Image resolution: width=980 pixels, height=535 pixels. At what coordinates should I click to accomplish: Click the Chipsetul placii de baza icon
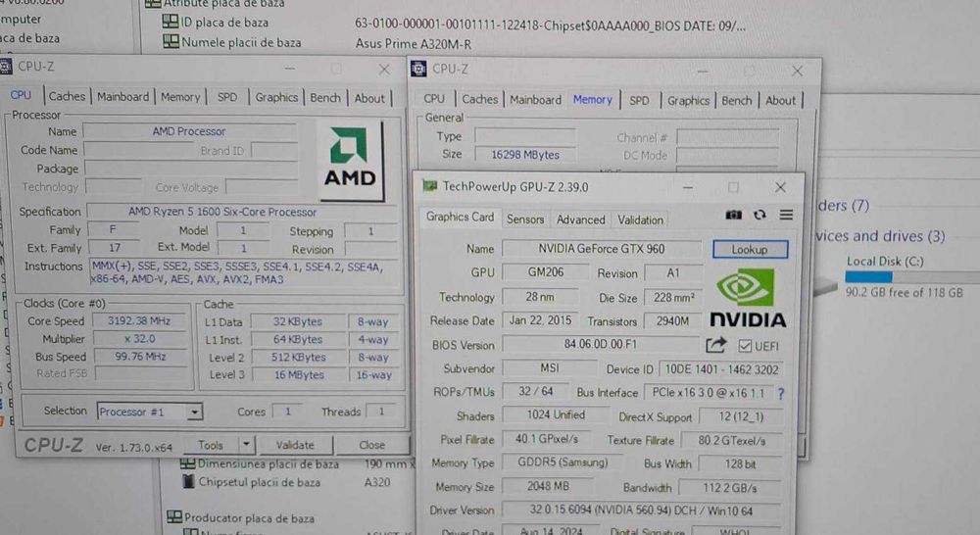point(188,481)
